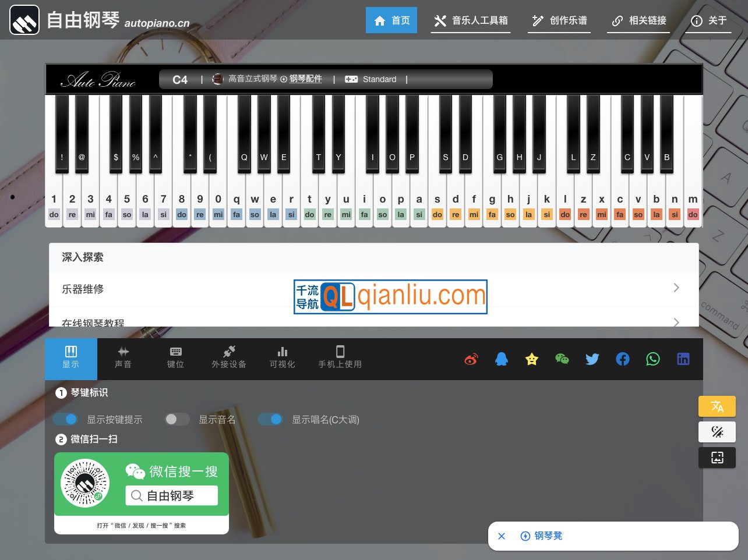The width and height of the screenshot is (748, 560).
Task: Click the LinkedIn share icon
Action: [683, 359]
